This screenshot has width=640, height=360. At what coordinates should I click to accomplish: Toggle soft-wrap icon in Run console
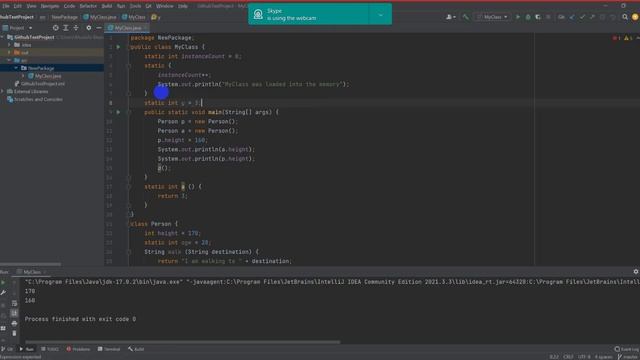(x=14, y=303)
